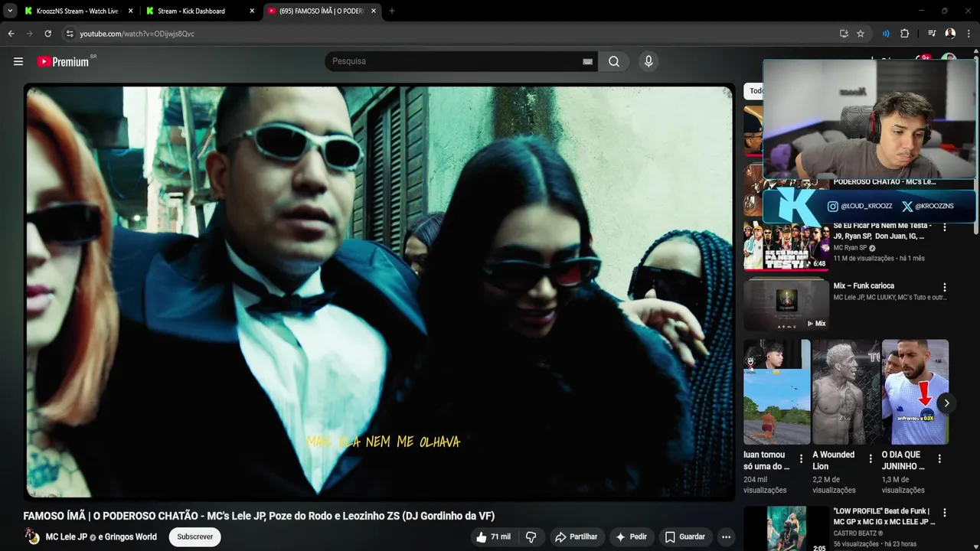Open options for Se Eu Ficar Pa Nem Me Testa video

[x=944, y=227]
